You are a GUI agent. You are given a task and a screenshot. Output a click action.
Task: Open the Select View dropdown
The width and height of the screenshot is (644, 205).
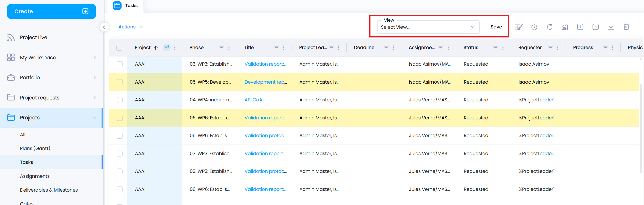point(428,27)
